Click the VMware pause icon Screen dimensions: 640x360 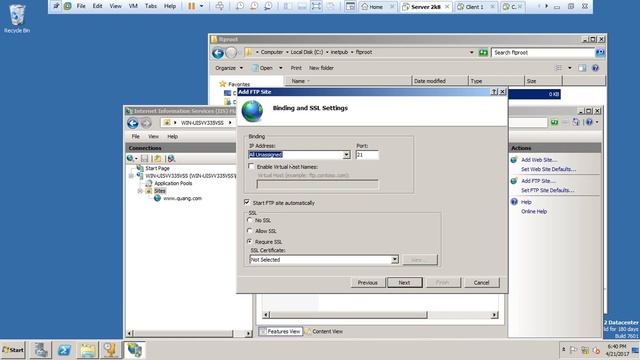pyautogui.click(x=191, y=6)
